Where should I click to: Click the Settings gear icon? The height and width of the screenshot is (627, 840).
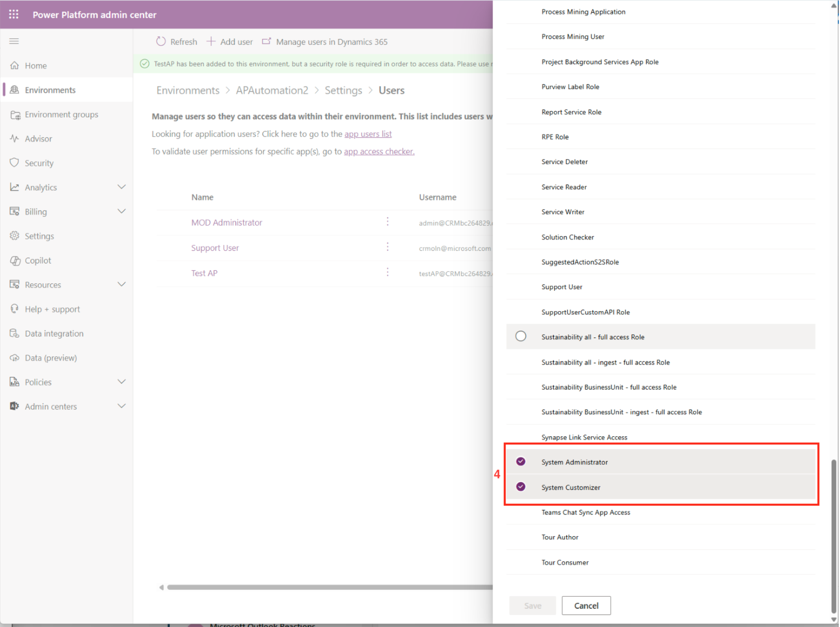coord(15,236)
